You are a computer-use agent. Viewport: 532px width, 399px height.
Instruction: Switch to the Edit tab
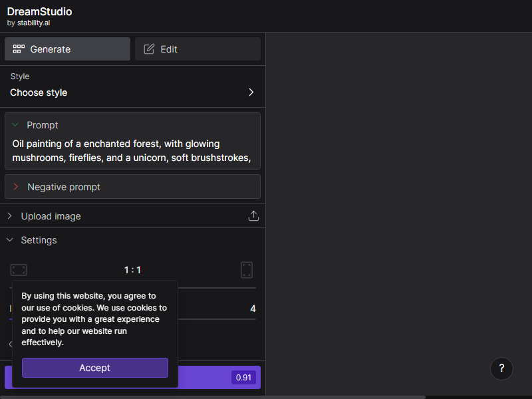(198, 49)
